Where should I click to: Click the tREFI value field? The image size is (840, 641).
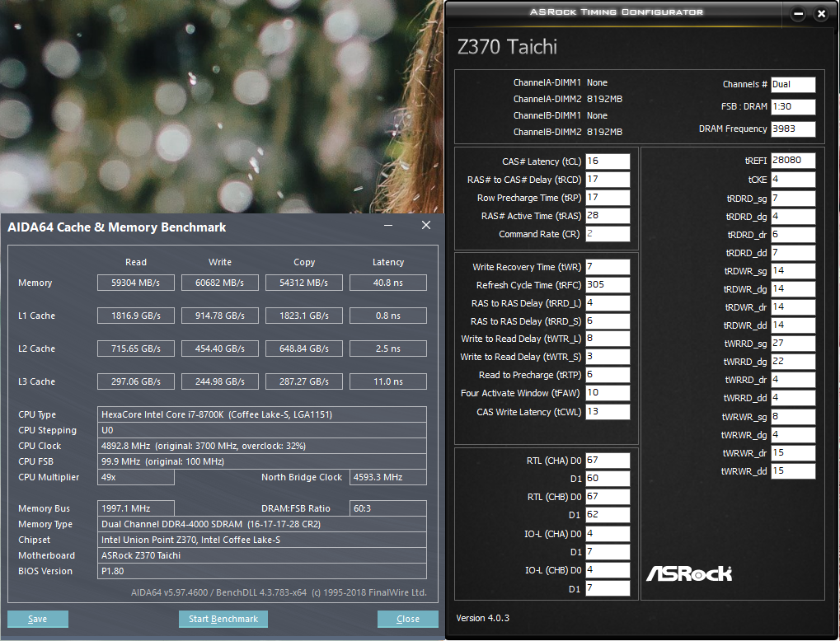tap(793, 160)
